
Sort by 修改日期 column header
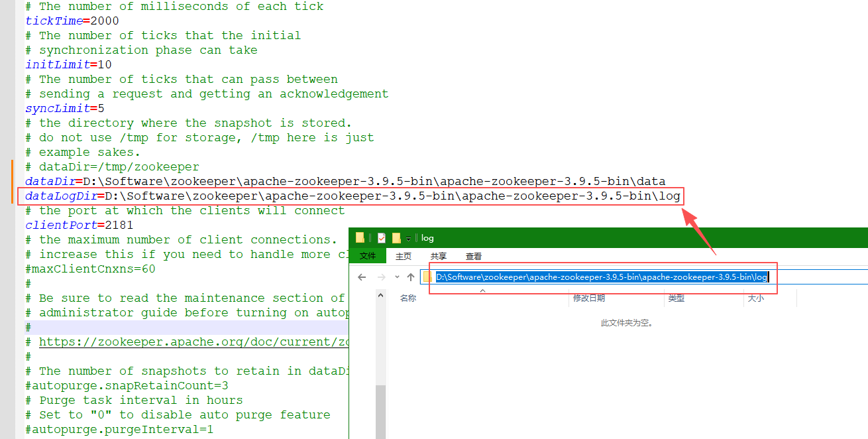[x=588, y=298]
